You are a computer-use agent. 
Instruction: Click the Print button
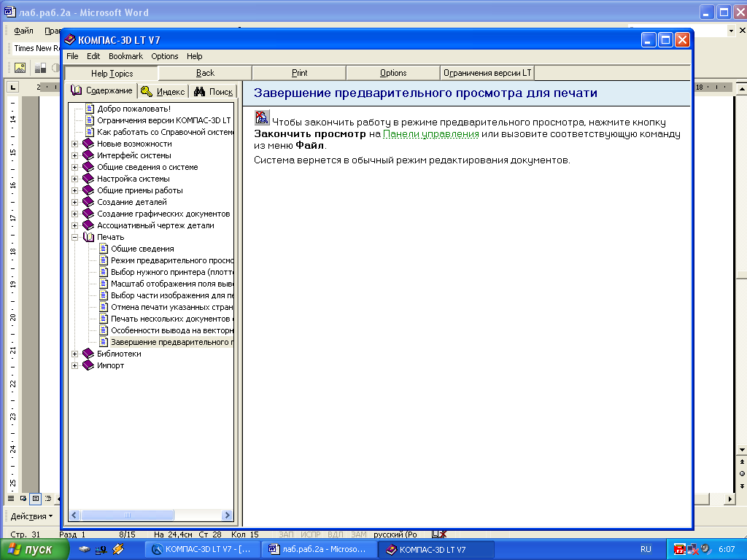tap(299, 73)
